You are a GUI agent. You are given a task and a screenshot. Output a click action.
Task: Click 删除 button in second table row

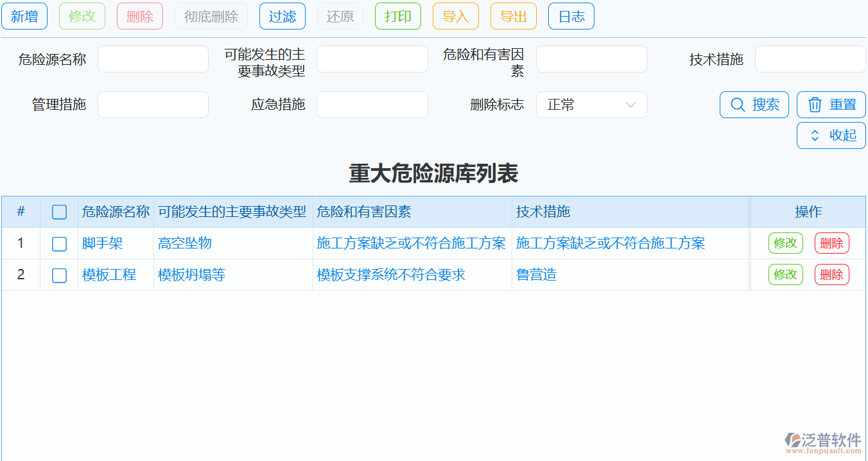click(831, 274)
